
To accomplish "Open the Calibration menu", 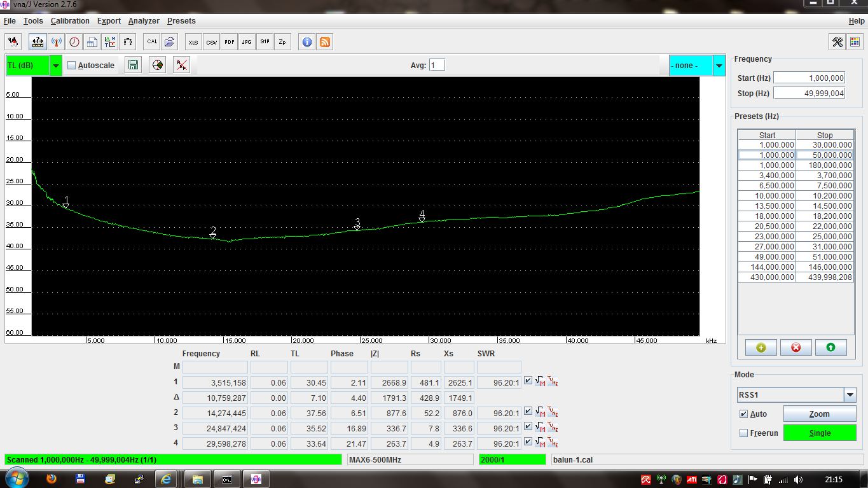I will pos(70,21).
